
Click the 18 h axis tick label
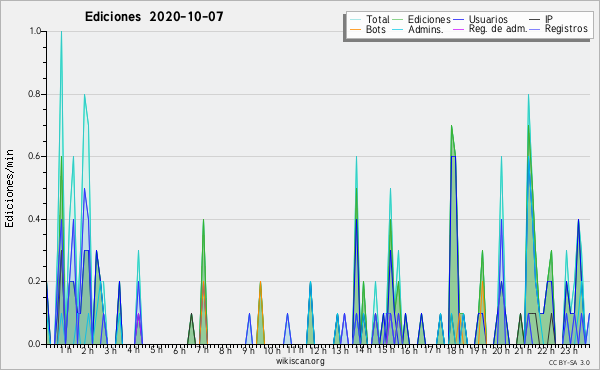(x=455, y=350)
